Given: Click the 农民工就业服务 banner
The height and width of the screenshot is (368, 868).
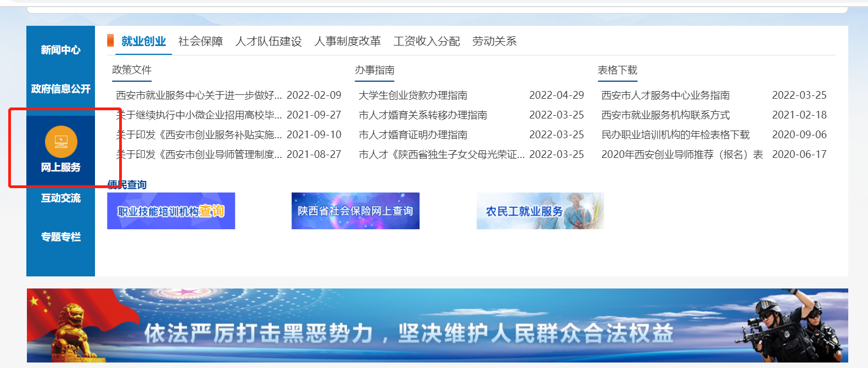Looking at the screenshot, I should [540, 211].
